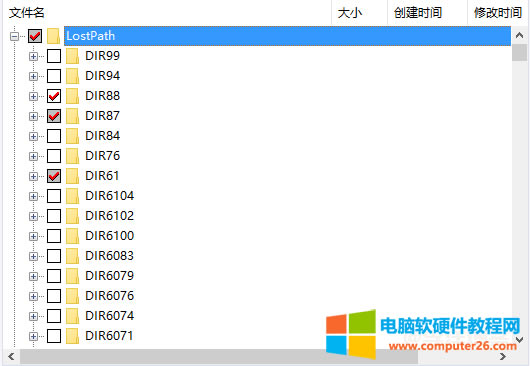This screenshot has width=530, height=366.
Task: Check the DIR6083 checkbox
Action: (54, 256)
